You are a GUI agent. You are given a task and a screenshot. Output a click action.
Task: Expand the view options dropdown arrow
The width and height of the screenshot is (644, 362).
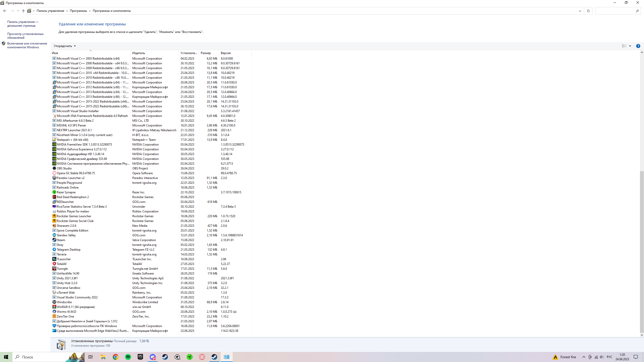click(630, 46)
